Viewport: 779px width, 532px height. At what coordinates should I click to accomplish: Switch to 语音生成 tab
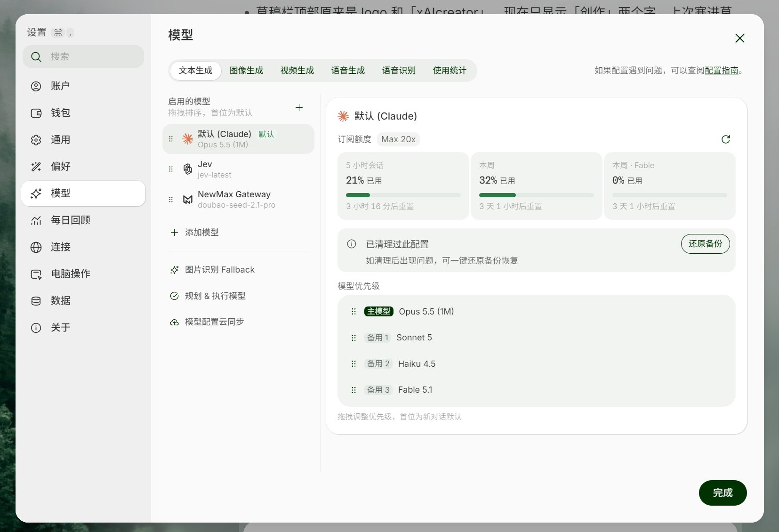348,71
